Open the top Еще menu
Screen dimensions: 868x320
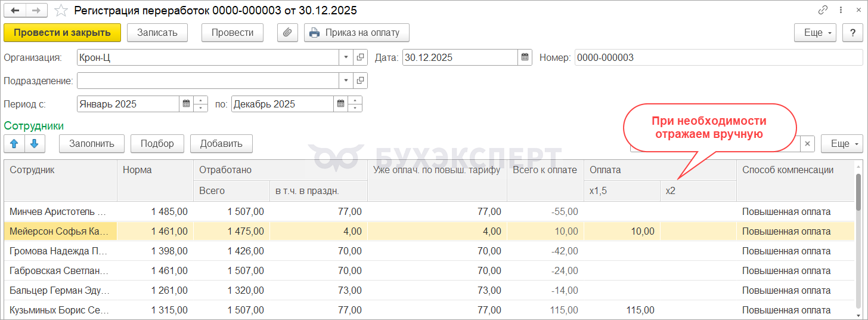click(815, 33)
